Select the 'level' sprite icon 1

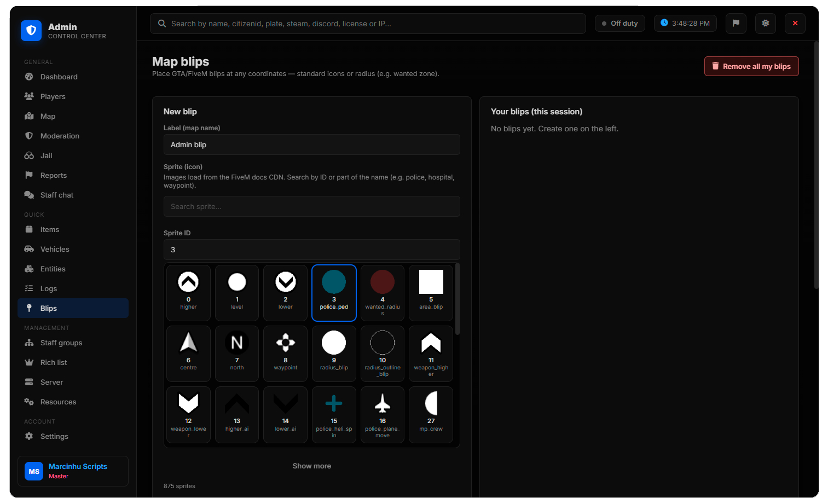coord(237,293)
